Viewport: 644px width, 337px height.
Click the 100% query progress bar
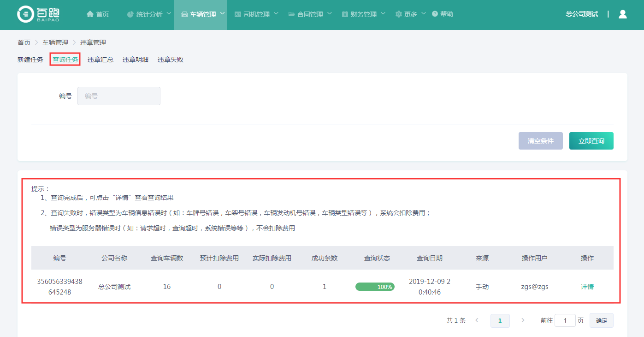(x=375, y=287)
